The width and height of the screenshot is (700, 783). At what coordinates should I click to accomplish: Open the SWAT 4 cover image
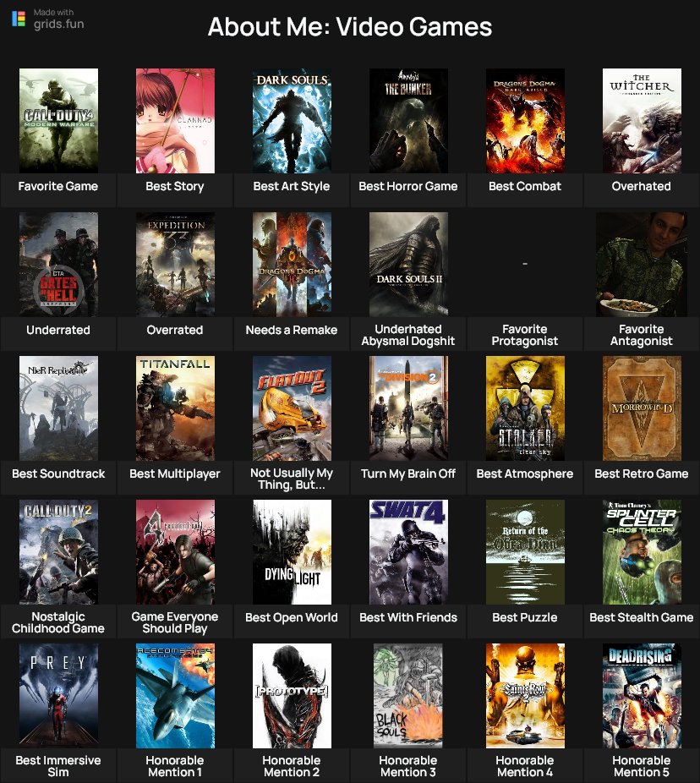coord(408,552)
